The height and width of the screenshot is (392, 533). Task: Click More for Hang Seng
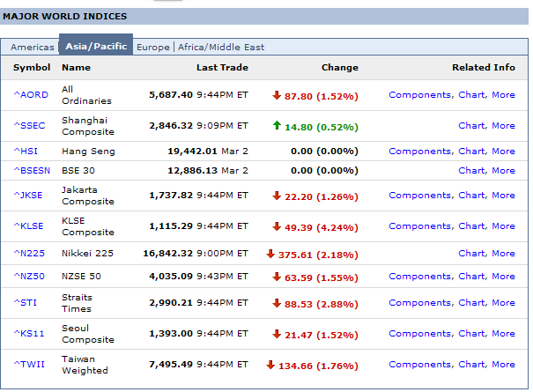tap(503, 152)
